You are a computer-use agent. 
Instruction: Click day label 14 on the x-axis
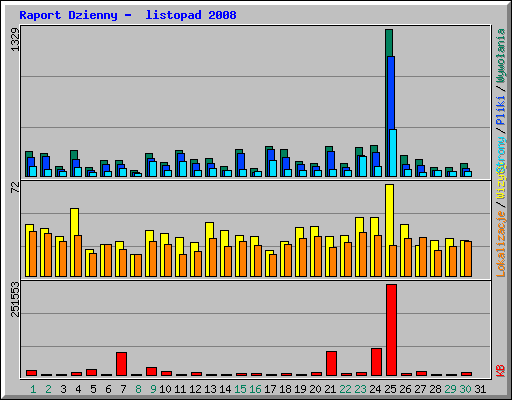click(225, 389)
